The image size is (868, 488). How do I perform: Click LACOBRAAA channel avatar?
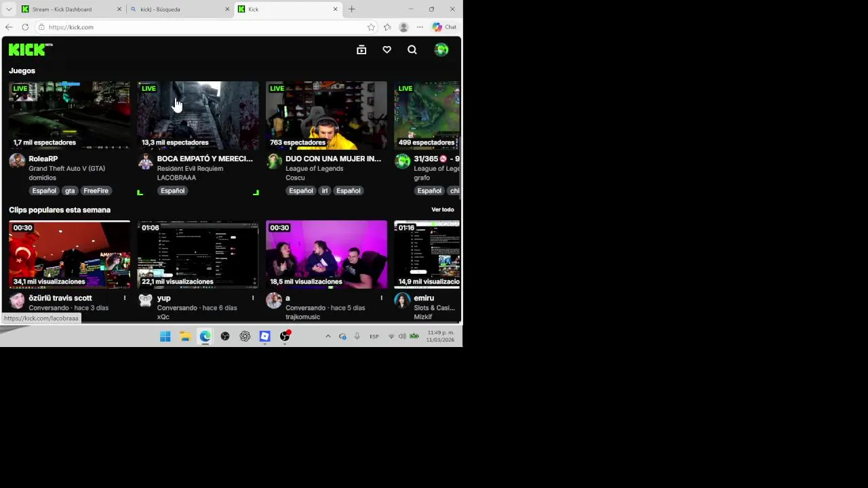[145, 161]
